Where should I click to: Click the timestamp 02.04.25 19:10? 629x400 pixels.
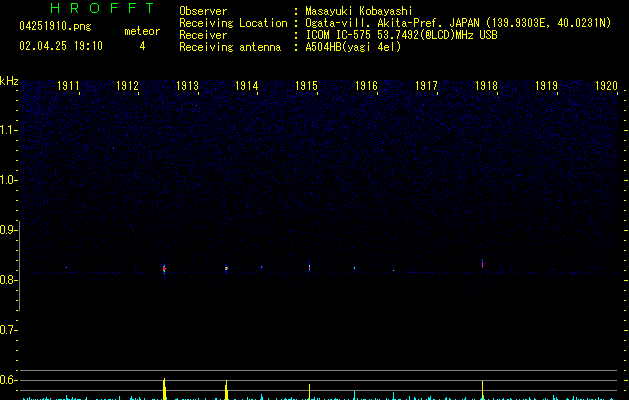click(61, 46)
